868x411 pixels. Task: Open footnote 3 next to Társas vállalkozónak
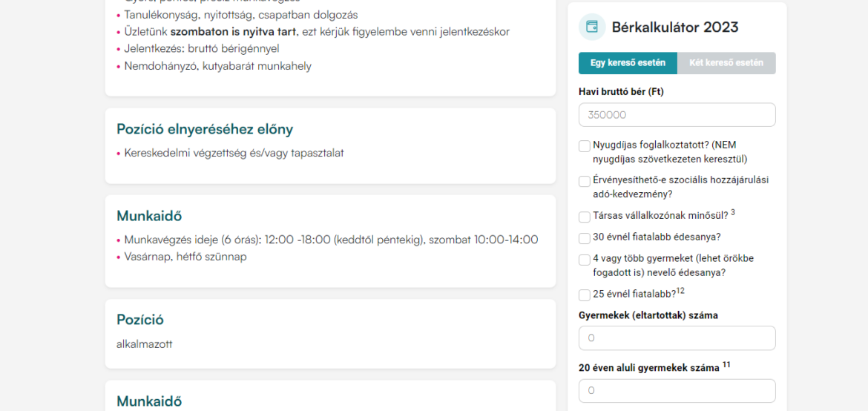click(733, 212)
